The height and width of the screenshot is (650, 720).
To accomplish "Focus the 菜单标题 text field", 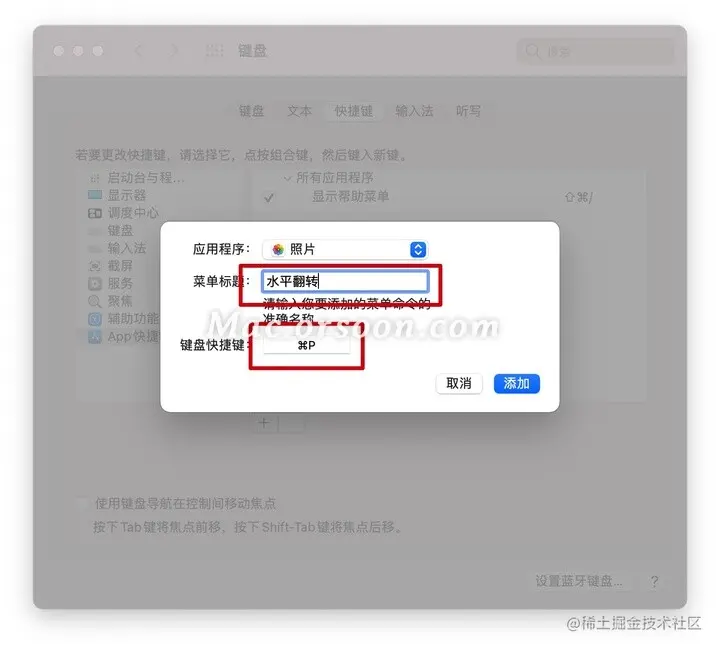I will (x=345, y=281).
